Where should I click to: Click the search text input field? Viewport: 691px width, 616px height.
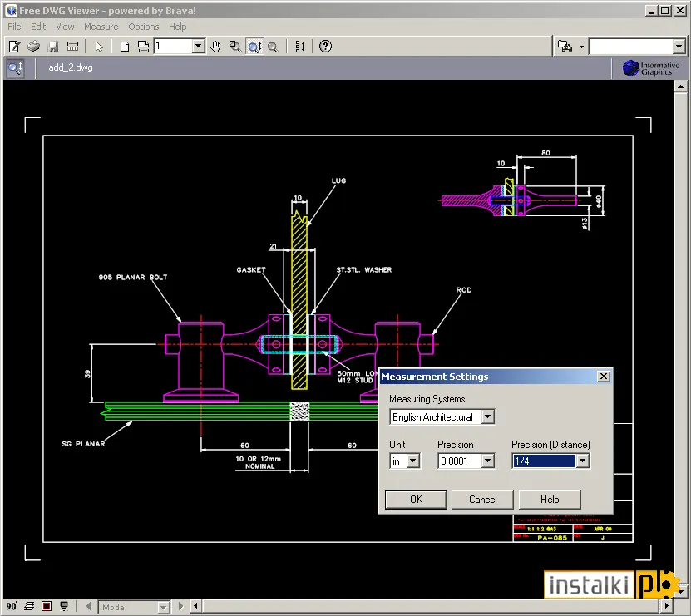(631, 47)
